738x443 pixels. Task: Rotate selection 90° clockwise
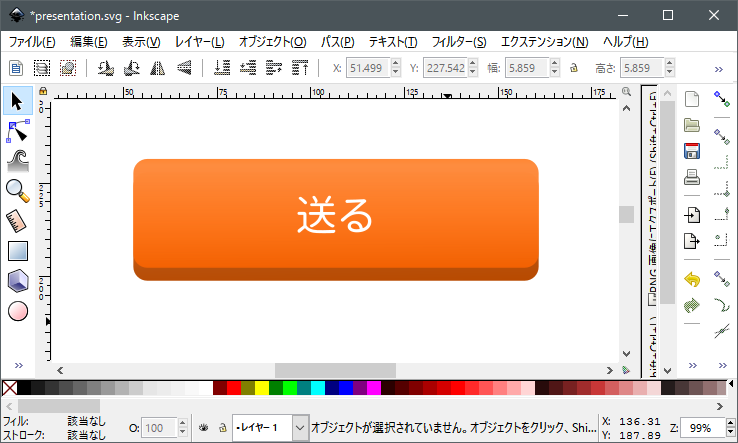pyautogui.click(x=132, y=68)
